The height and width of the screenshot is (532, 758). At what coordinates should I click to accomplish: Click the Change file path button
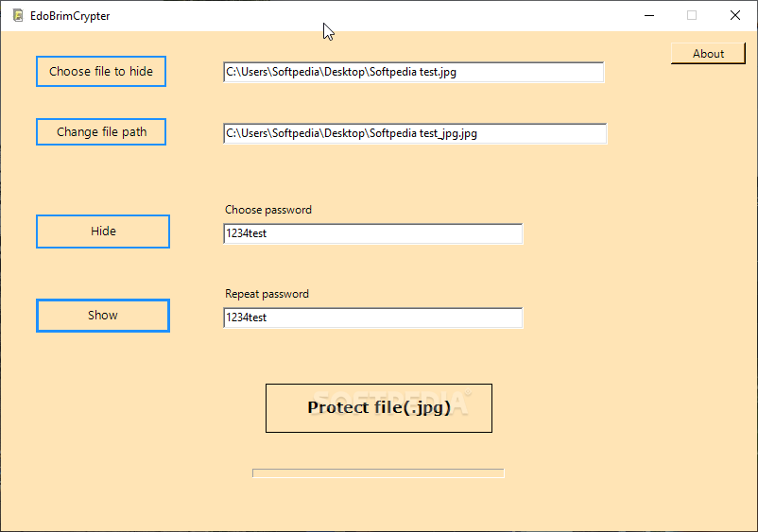(101, 132)
